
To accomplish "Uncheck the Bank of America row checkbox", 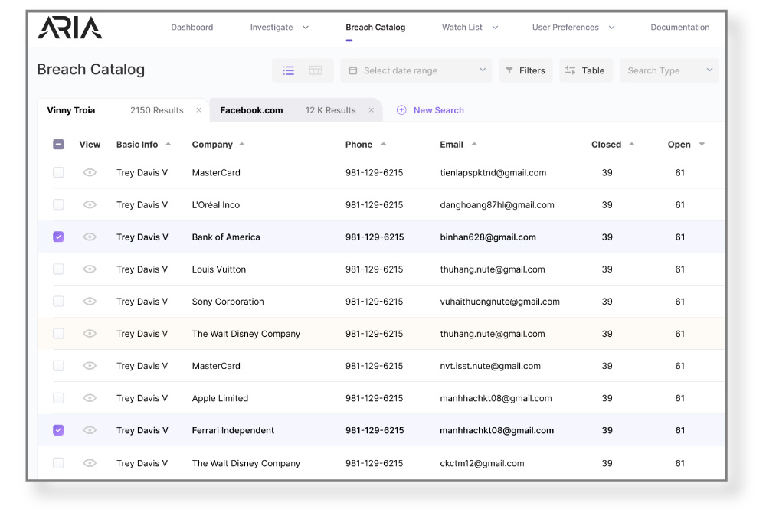I will point(59,237).
